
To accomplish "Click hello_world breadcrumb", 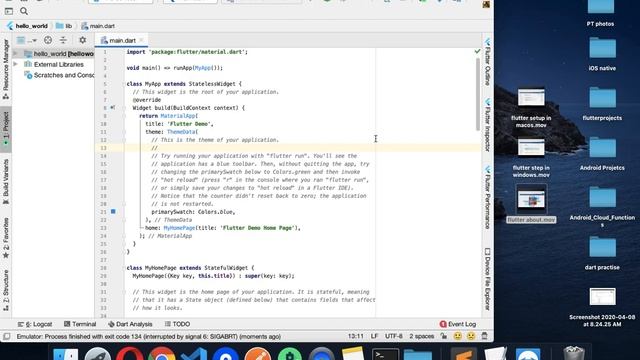I will click(27, 26).
